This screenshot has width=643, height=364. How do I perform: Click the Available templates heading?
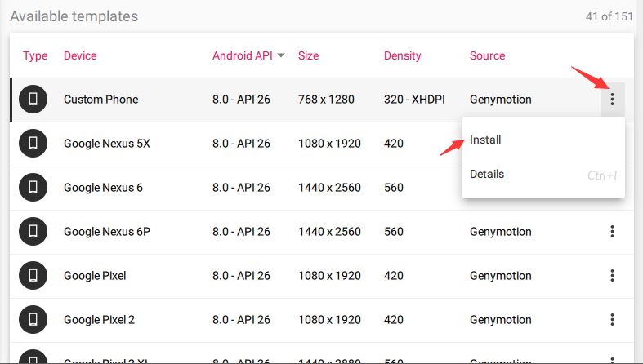coord(74,16)
